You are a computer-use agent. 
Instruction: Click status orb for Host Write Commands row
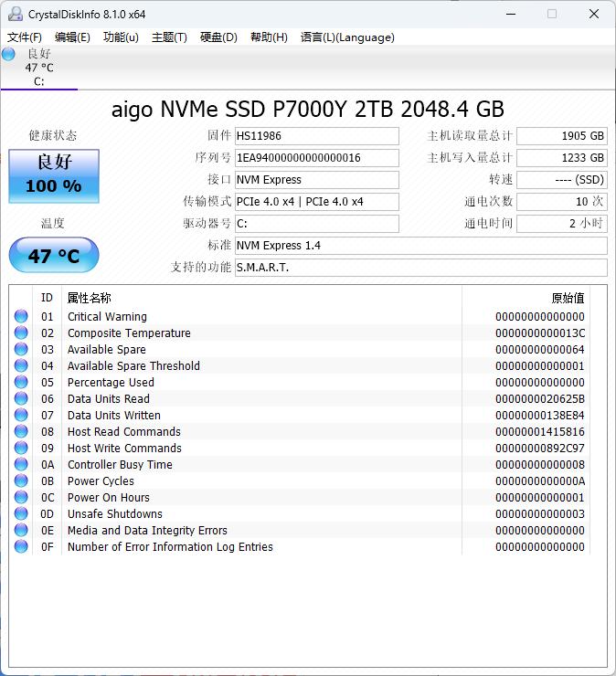point(21,448)
